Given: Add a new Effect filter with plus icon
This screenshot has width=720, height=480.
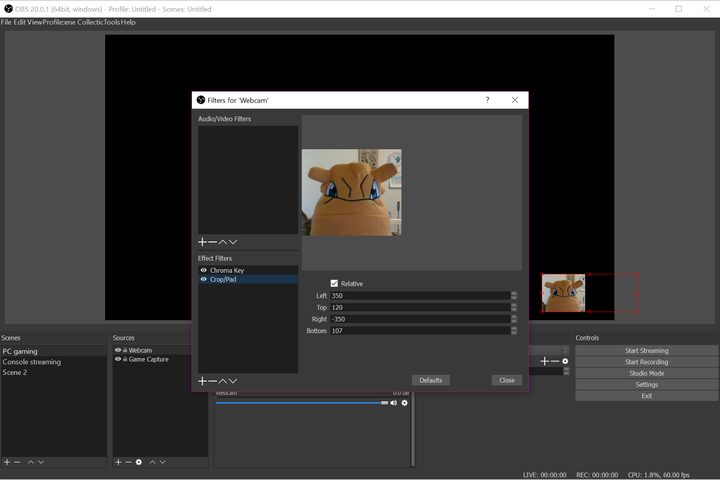Looking at the screenshot, I should point(202,381).
